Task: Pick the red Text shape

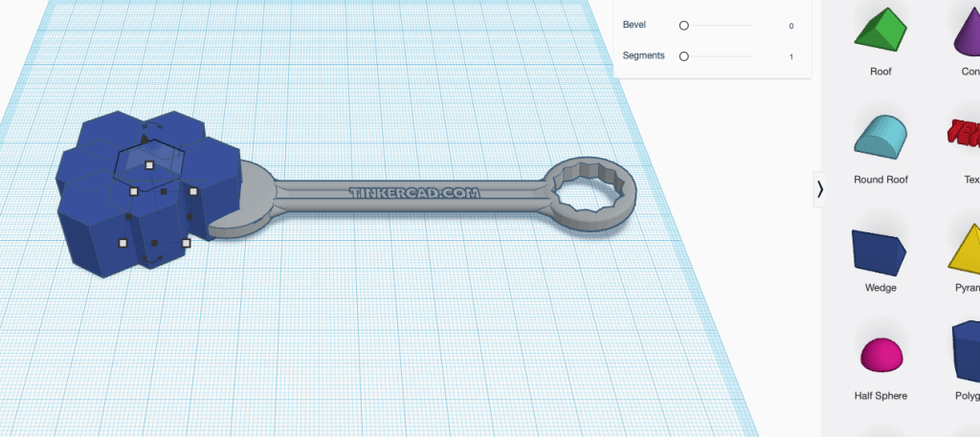Action: 965,134
